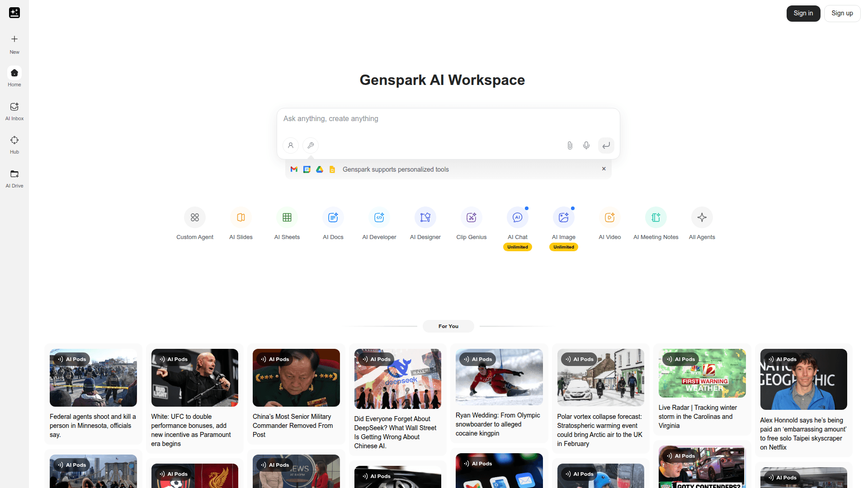This screenshot has height=488, width=868.
Task: Dismiss the personalized tools notice
Action: pyautogui.click(x=604, y=169)
